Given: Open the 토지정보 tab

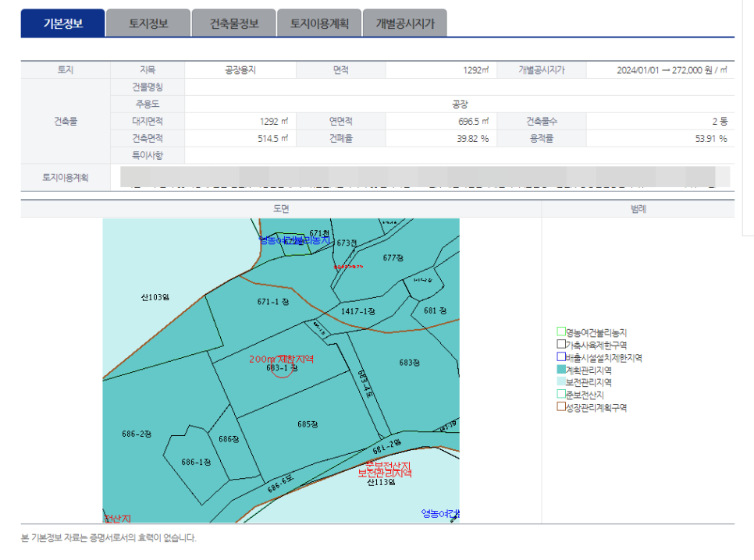Looking at the screenshot, I should pyautogui.click(x=148, y=23).
